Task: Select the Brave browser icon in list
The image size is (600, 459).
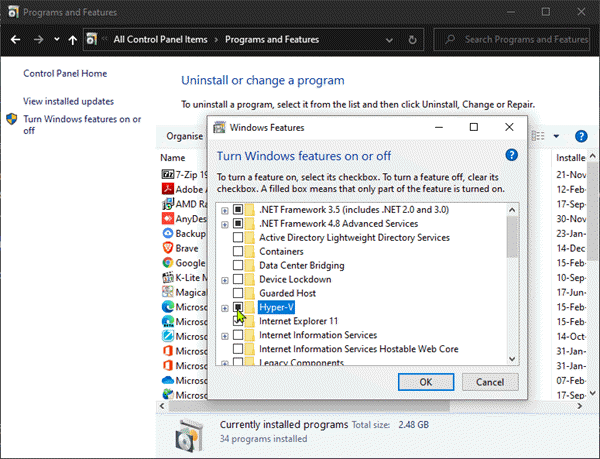Action: pos(168,247)
